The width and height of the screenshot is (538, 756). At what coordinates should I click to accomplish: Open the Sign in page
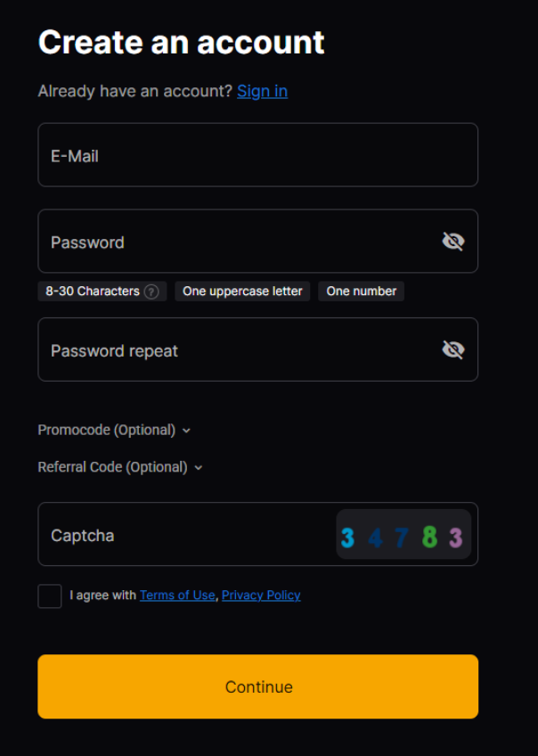tap(262, 90)
